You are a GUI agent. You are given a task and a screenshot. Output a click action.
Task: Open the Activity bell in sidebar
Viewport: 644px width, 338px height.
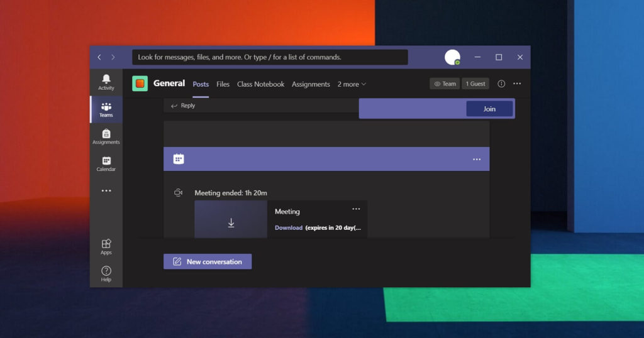[x=106, y=82]
